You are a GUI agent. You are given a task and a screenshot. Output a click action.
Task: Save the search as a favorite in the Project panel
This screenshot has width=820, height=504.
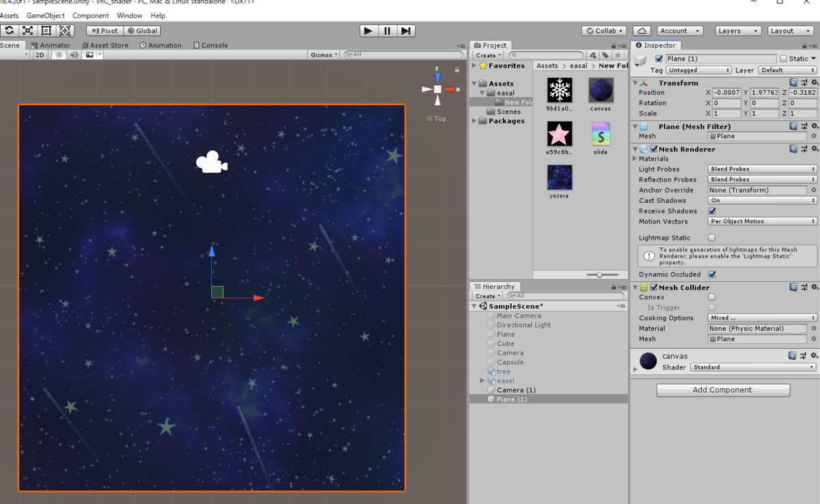[x=618, y=55]
